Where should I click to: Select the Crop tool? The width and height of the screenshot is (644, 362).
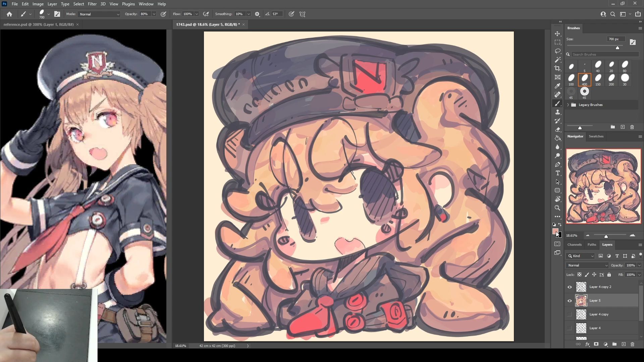coord(557,68)
